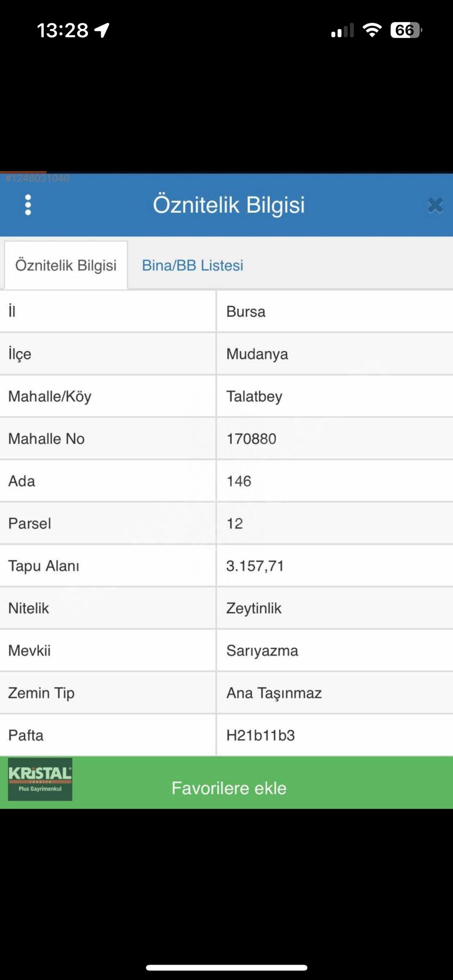The width and height of the screenshot is (453, 980).
Task: Tap the Talatbey neighborhood value
Action: [x=254, y=396]
